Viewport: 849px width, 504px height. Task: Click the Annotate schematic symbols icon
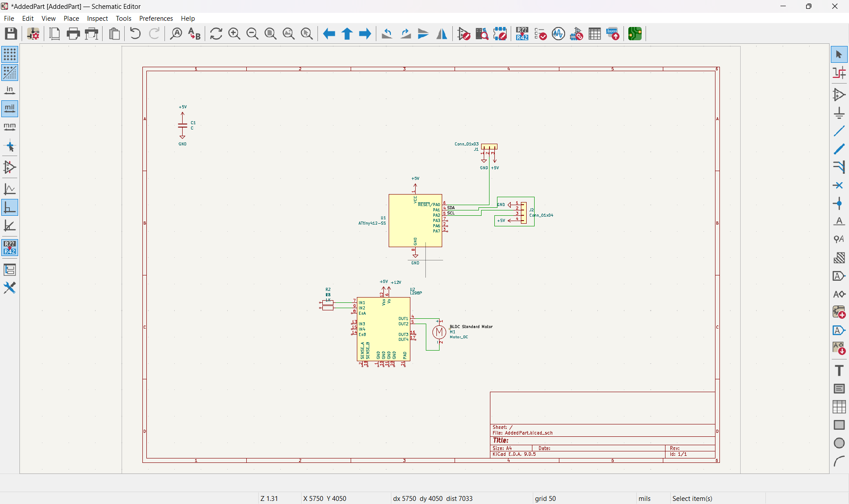[x=522, y=34]
